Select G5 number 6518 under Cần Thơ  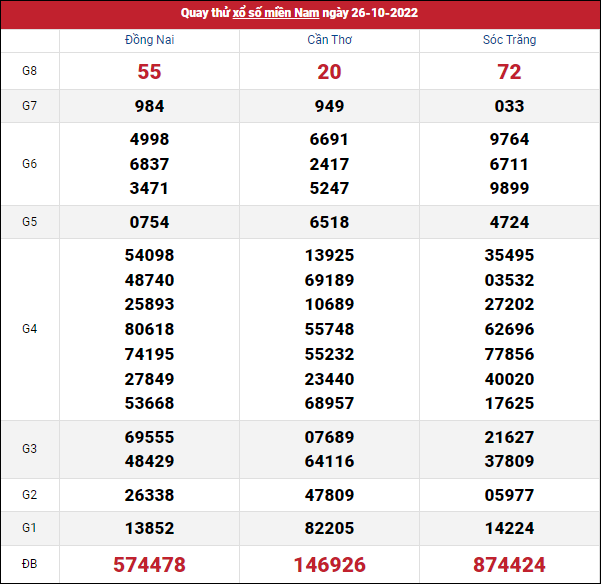tap(329, 222)
